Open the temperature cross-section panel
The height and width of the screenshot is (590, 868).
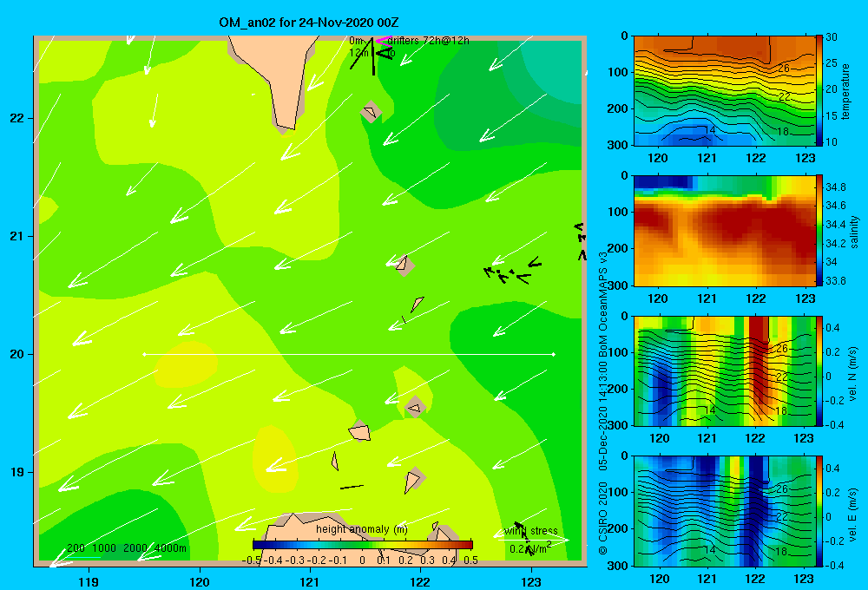(x=724, y=91)
